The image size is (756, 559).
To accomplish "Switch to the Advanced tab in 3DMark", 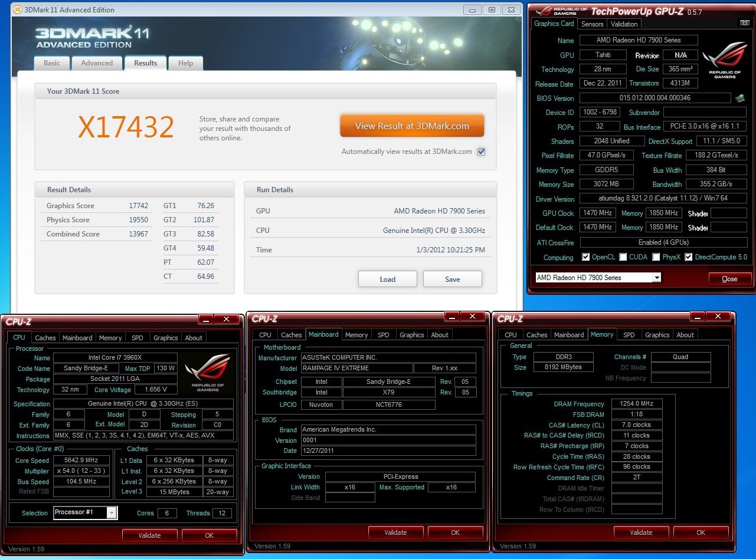I will [x=97, y=63].
